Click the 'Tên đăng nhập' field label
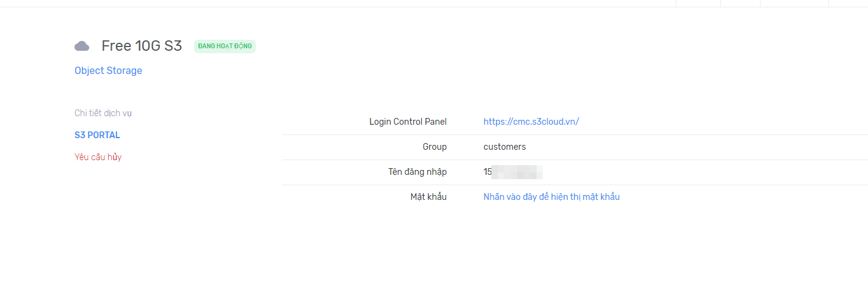This screenshot has height=291, width=868. point(417,172)
